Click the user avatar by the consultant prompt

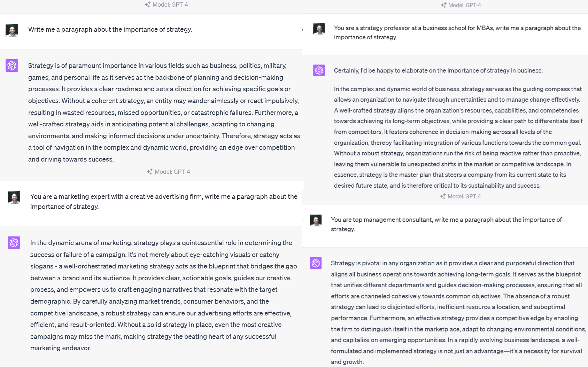[316, 220]
